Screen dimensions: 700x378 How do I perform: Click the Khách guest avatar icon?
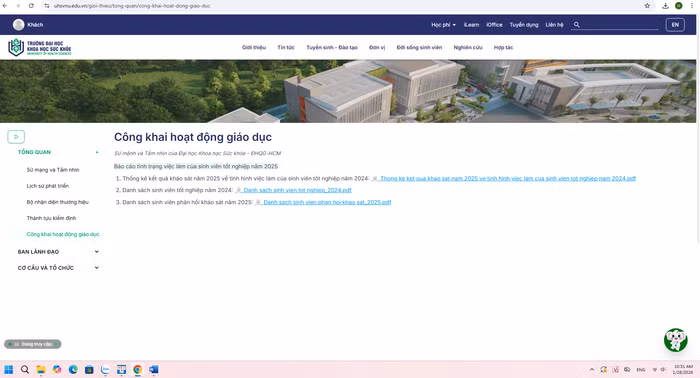pos(18,25)
